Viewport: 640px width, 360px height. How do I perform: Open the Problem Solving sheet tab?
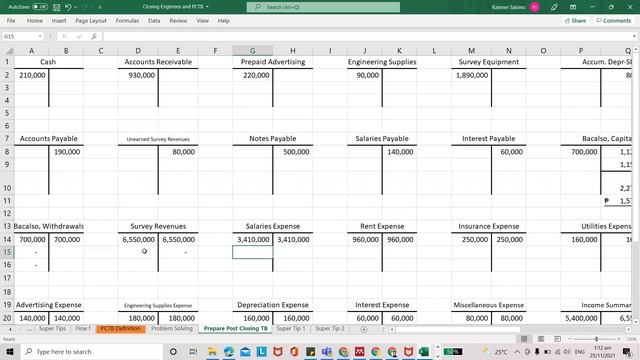(x=172, y=328)
